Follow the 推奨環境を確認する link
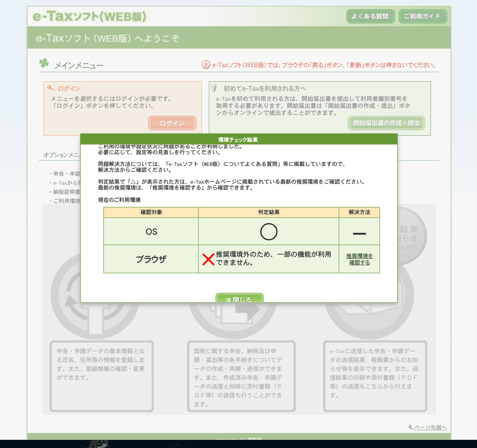This screenshot has height=448, width=477. coord(359,259)
